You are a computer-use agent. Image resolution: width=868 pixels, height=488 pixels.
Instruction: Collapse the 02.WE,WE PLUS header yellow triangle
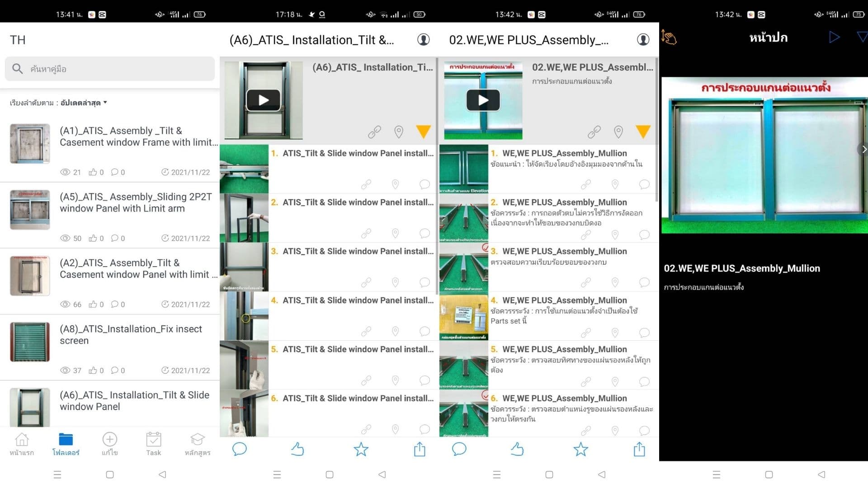click(643, 131)
